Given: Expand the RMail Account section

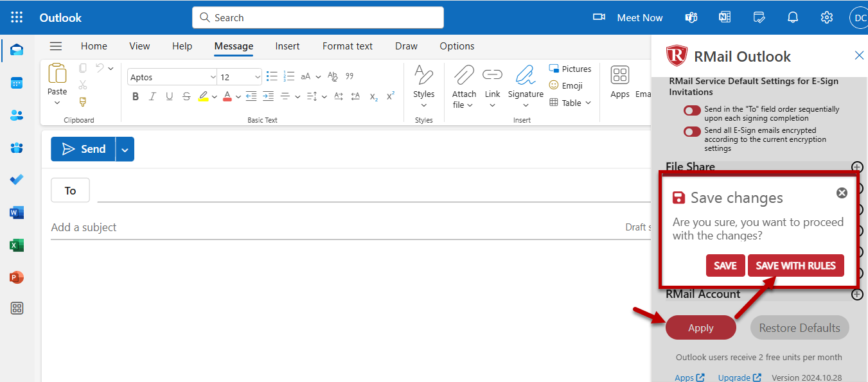Looking at the screenshot, I should click(856, 295).
